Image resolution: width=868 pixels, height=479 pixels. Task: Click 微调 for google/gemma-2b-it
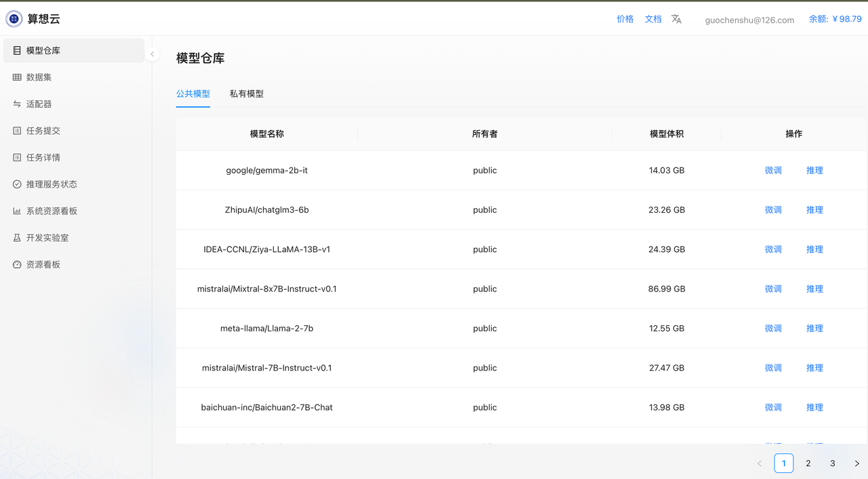click(x=773, y=171)
